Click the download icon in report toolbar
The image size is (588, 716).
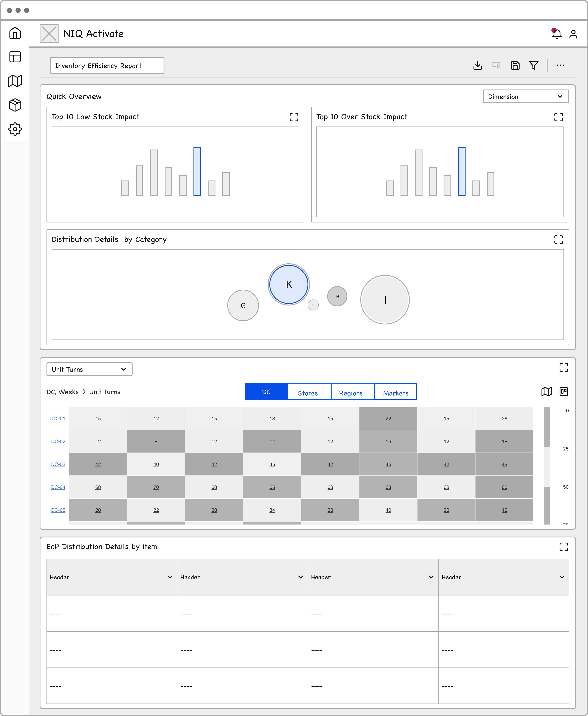478,65
